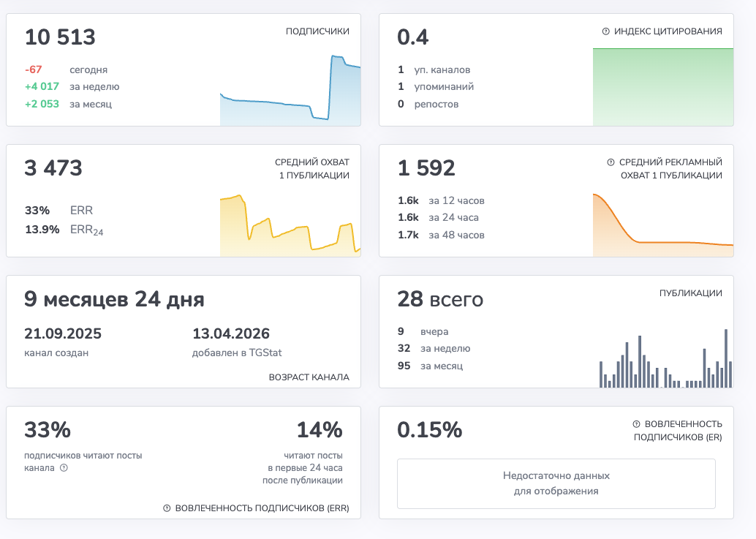
Task: Click the help icon beside ВОВЛЕЧЕННОСТЬ ПОДПИСЧИКОВ (ER)
Action: [x=636, y=424]
